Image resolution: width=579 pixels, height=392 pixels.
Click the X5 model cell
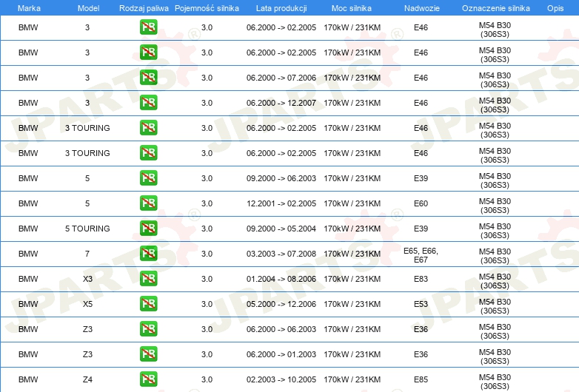tap(87, 304)
